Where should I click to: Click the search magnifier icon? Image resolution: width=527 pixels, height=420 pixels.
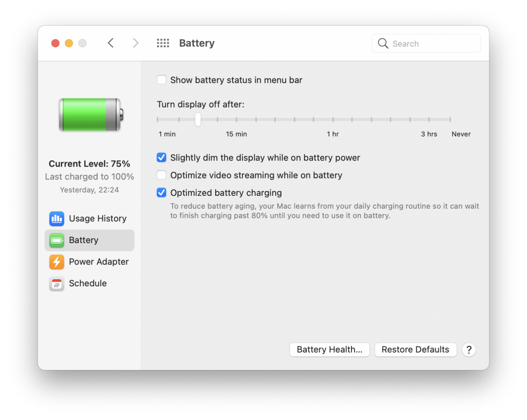click(x=383, y=43)
